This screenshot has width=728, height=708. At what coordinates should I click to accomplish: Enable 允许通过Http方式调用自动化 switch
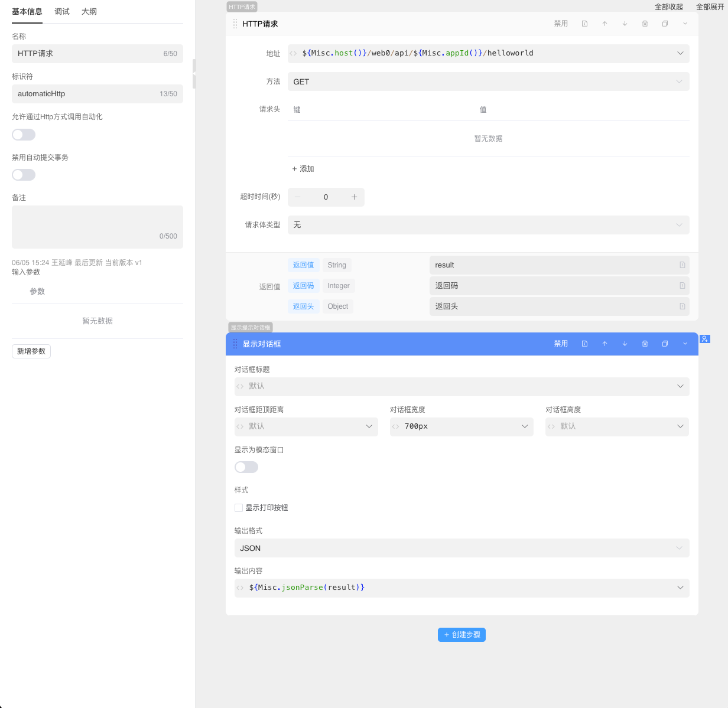[24, 135]
